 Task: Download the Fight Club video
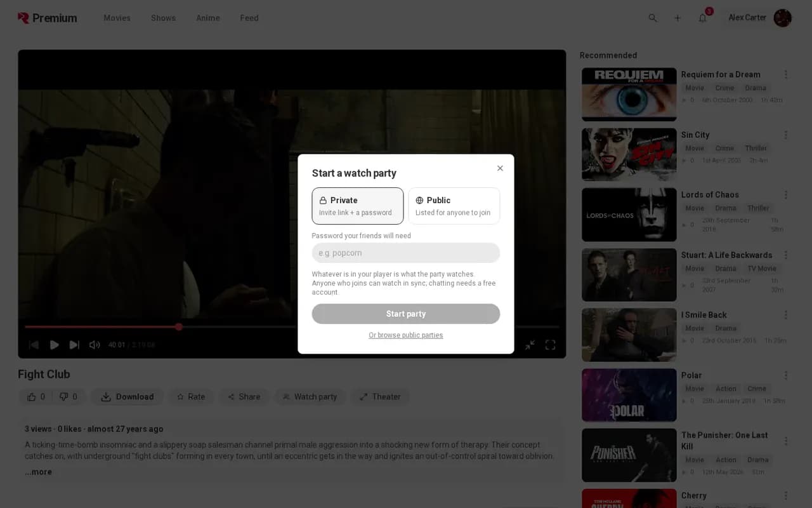pos(128,397)
